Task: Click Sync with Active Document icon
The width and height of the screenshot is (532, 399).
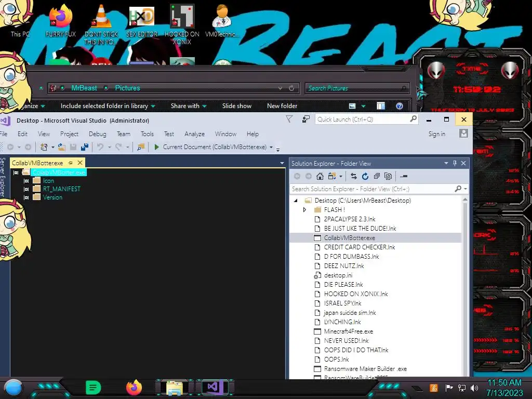Action: point(353,176)
